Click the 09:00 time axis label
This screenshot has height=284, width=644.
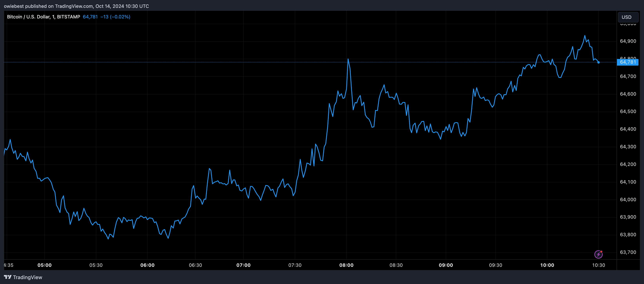coord(446,265)
